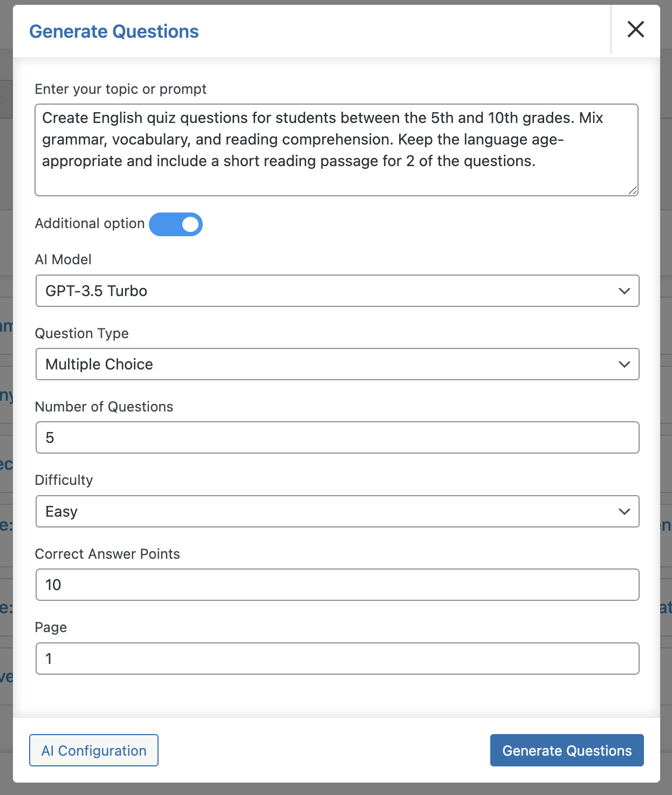Click the Generate Questions dialog title
The height and width of the screenshot is (795, 672).
tap(114, 32)
